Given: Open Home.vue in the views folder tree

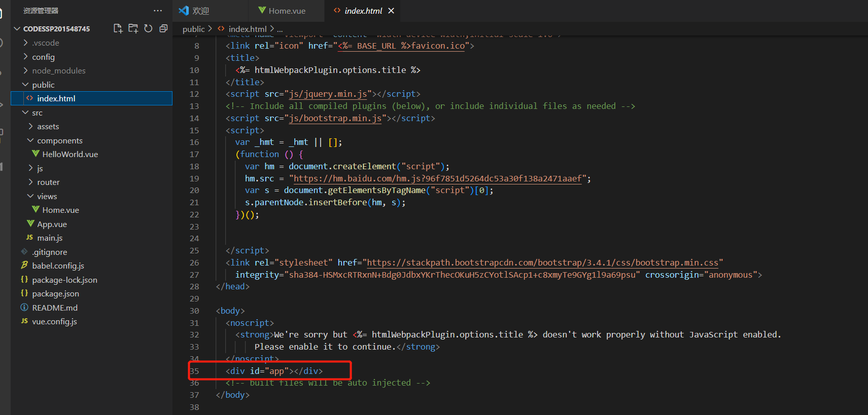Looking at the screenshot, I should tap(91, 210).
